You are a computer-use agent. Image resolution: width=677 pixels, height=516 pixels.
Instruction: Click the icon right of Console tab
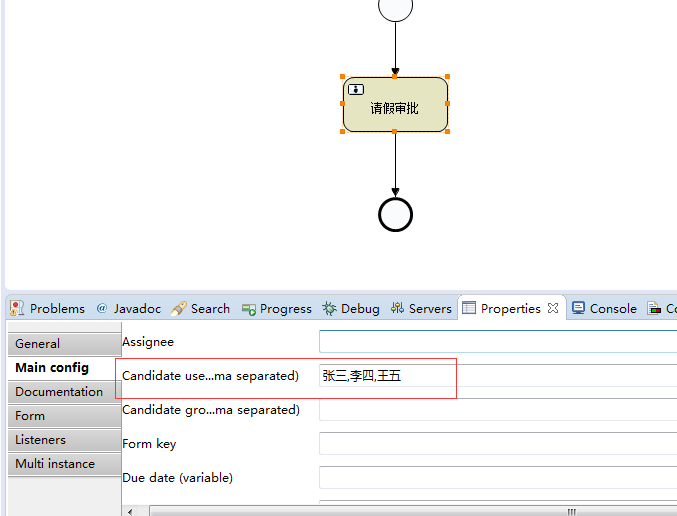(x=654, y=308)
